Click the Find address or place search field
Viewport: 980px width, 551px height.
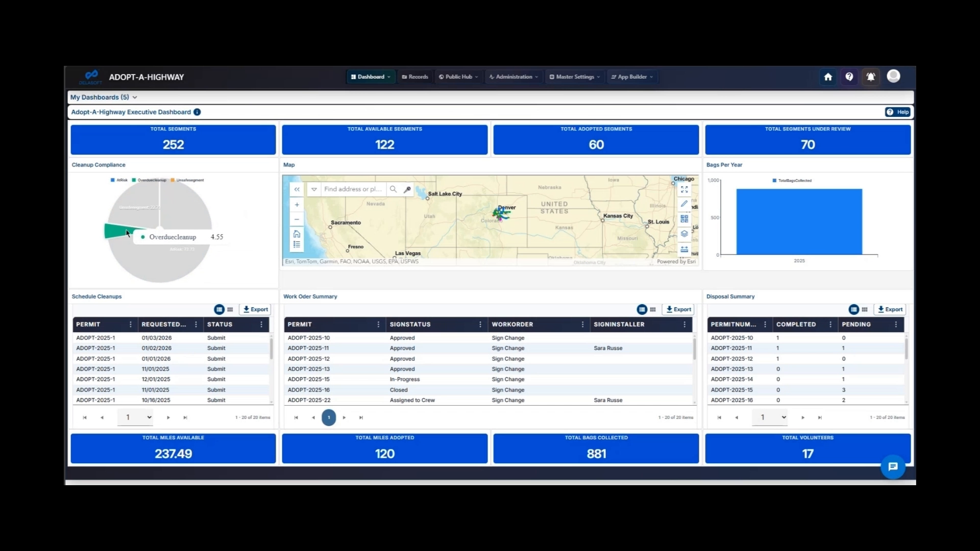tap(353, 189)
